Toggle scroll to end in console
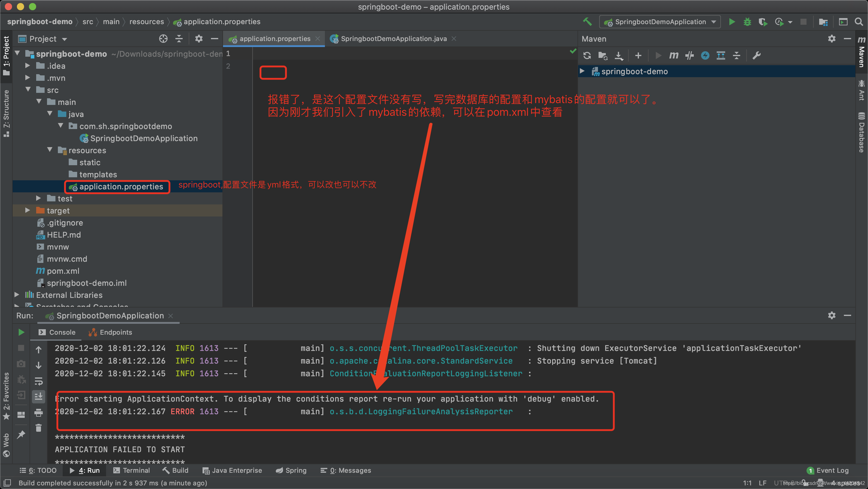The height and width of the screenshot is (489, 868). (x=39, y=397)
